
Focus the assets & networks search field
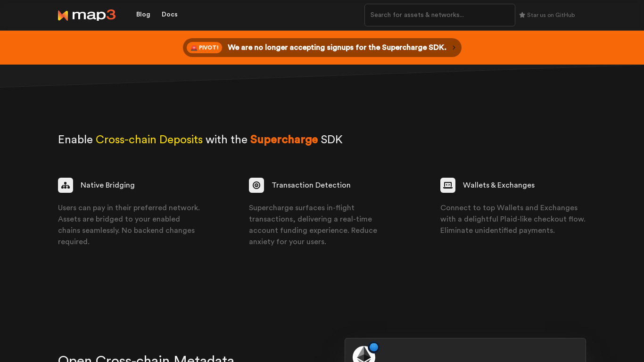coord(440,15)
